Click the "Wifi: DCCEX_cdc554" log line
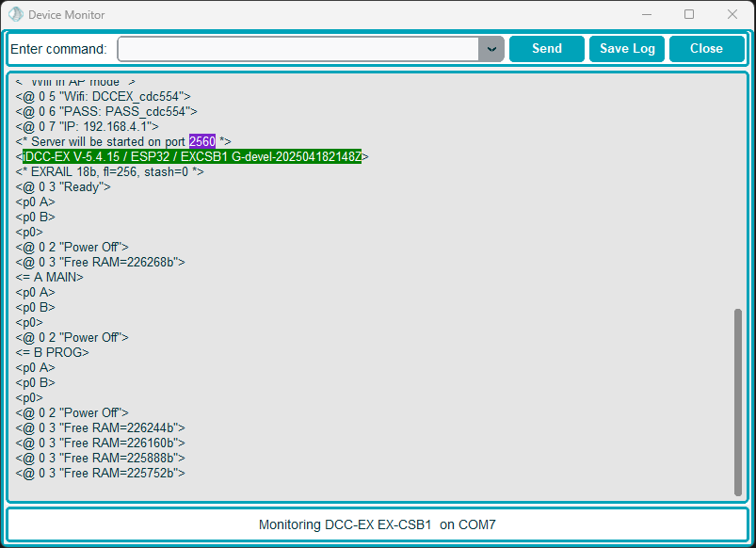This screenshot has width=756, height=548. [x=104, y=96]
